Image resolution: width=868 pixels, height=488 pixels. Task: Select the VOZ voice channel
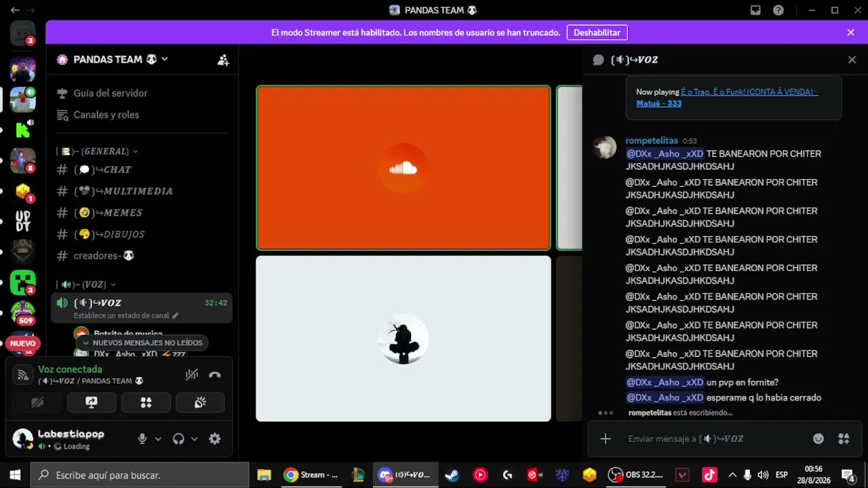tap(142, 308)
